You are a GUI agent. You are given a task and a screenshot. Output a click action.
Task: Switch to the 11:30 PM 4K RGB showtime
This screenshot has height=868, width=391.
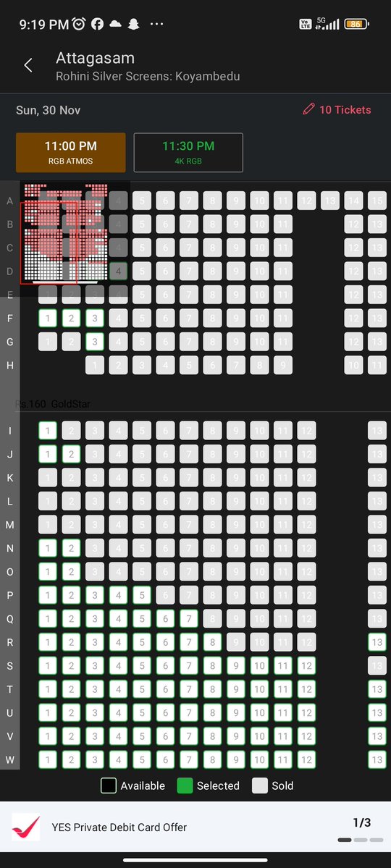[188, 152]
